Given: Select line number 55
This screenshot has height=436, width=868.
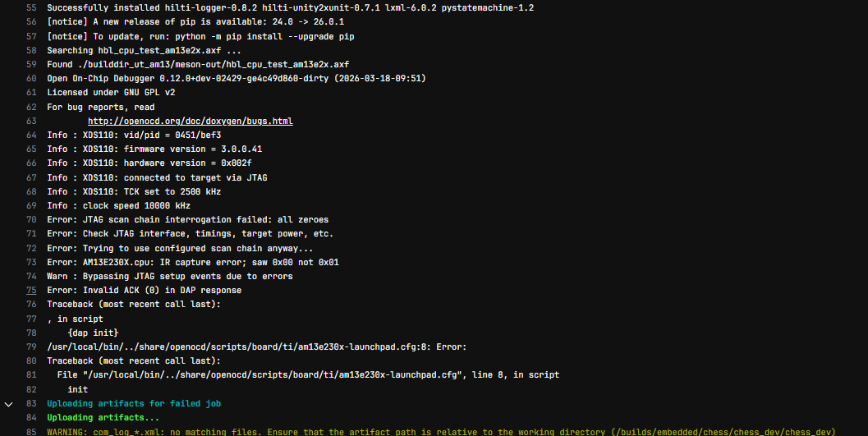Looking at the screenshot, I should [x=31, y=7].
